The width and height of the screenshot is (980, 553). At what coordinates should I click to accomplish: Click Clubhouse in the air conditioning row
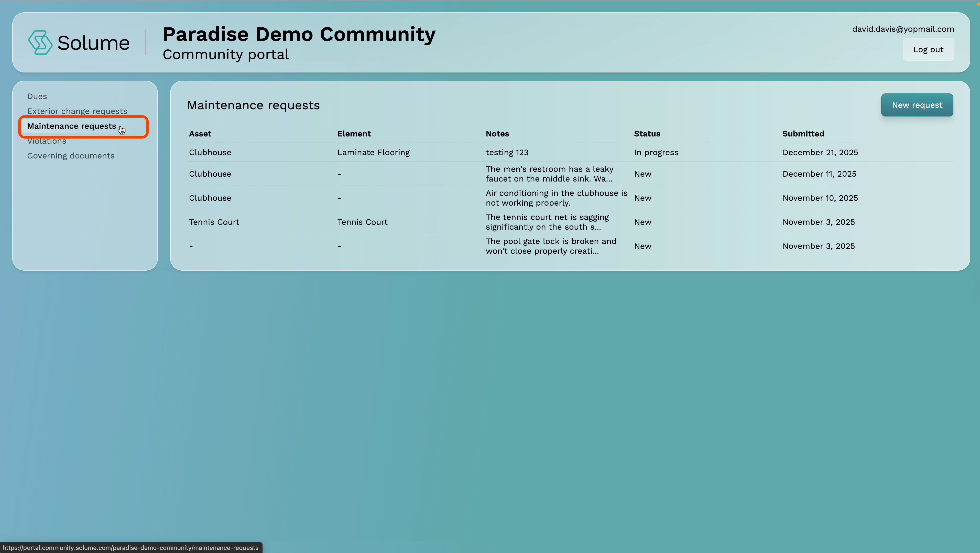210,198
